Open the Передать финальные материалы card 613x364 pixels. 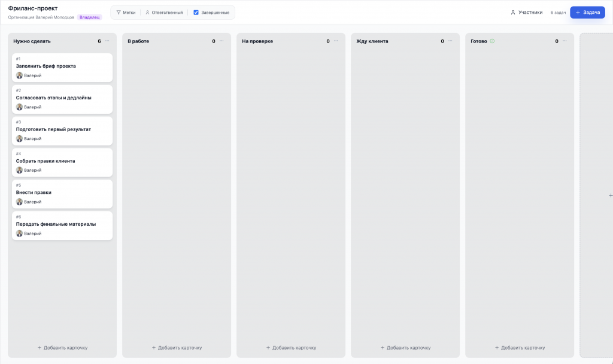(x=62, y=226)
